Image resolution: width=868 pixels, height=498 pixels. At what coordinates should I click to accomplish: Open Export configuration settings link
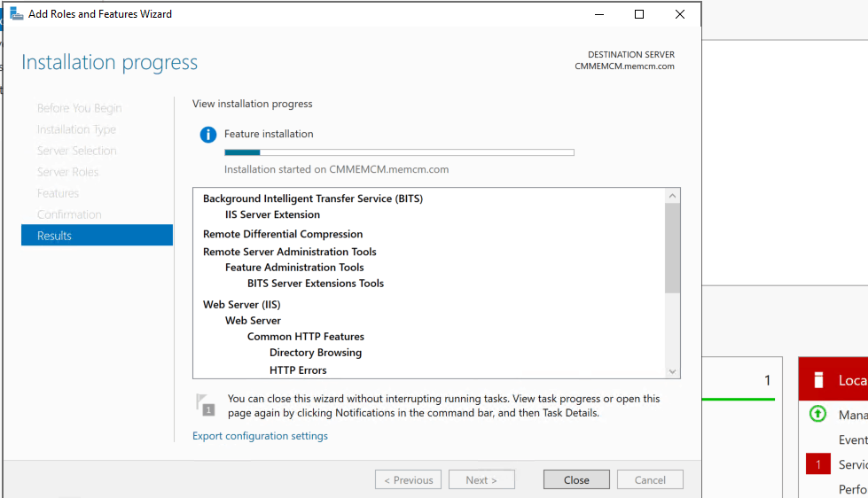coord(260,436)
